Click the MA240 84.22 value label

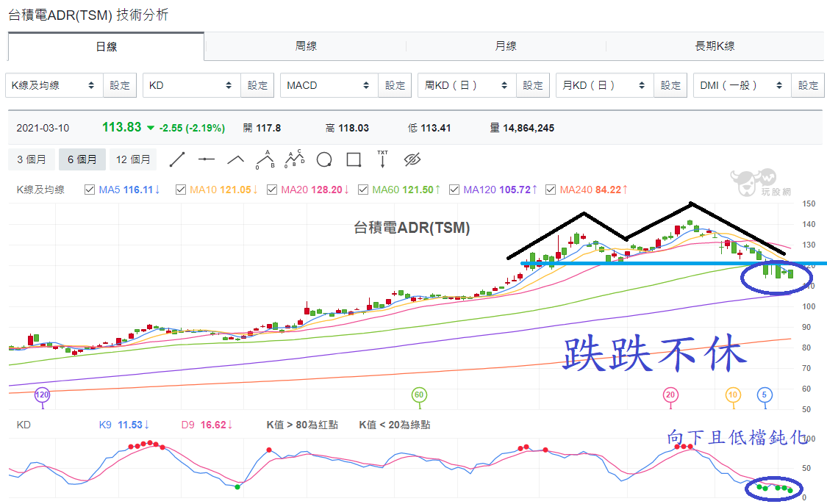click(x=594, y=190)
